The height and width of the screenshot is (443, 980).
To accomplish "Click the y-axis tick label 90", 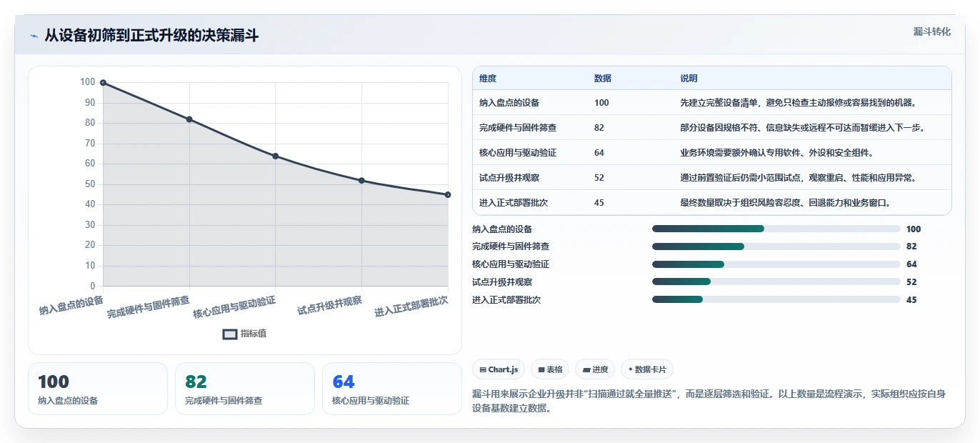I will (90, 102).
